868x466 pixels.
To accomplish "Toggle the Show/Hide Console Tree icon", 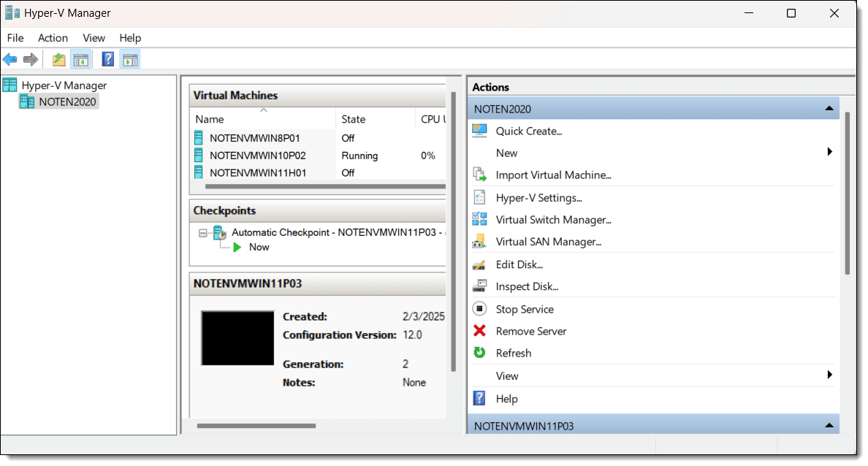I will (x=80, y=60).
